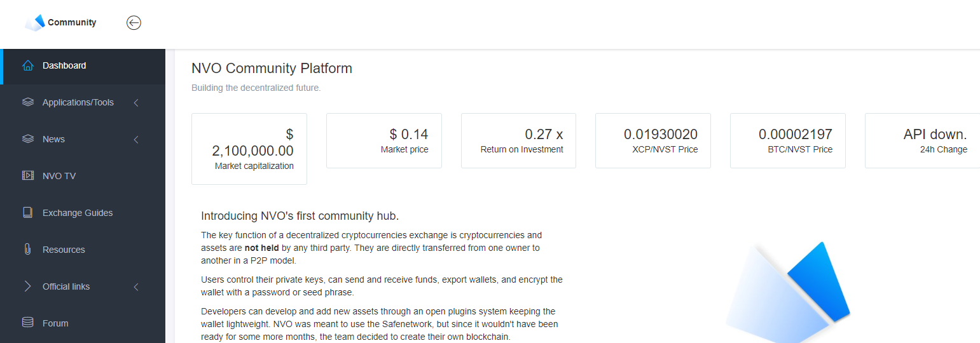Click the Applications/Tools layers icon
This screenshot has width=980, height=343.
point(27,102)
